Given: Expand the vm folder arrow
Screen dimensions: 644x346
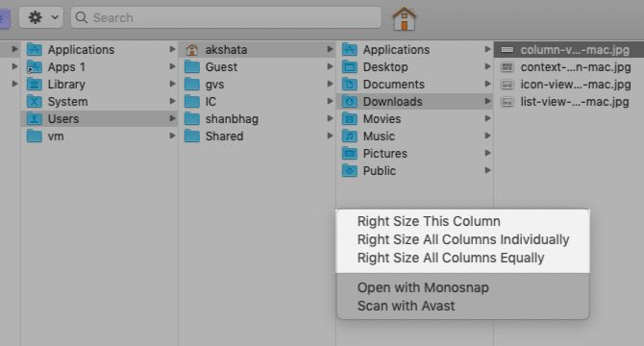Looking at the screenshot, I should click(172, 136).
